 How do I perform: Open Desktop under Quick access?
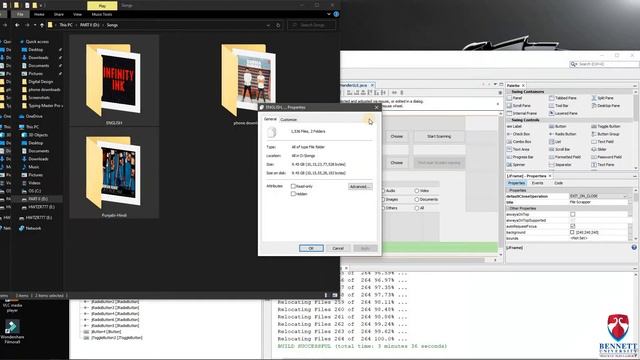point(36,50)
